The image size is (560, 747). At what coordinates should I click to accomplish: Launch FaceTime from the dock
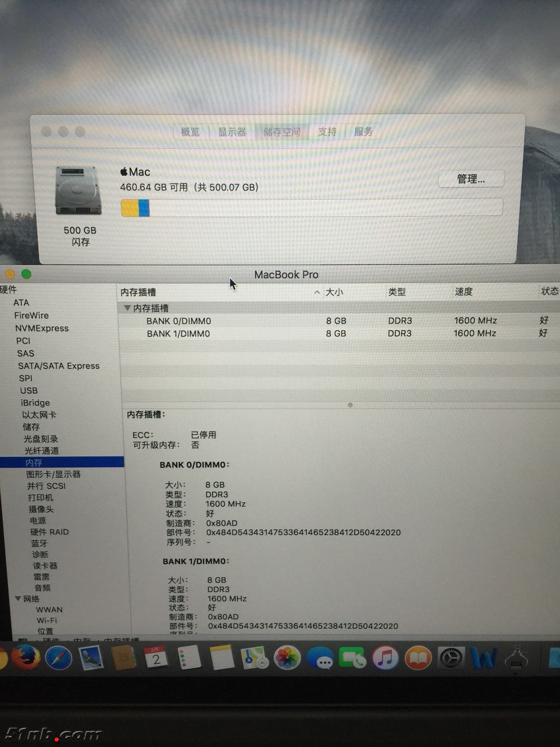click(352, 658)
